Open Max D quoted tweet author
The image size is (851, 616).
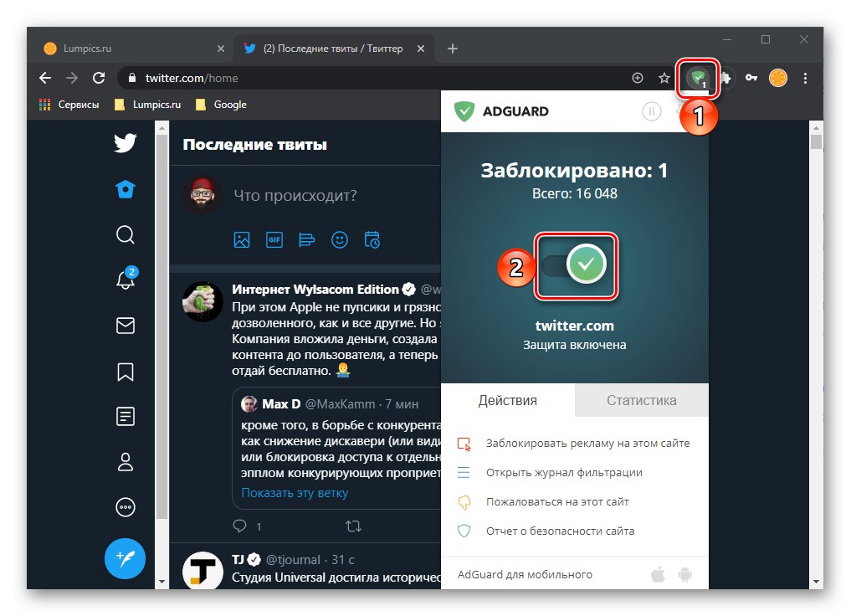[x=281, y=403]
